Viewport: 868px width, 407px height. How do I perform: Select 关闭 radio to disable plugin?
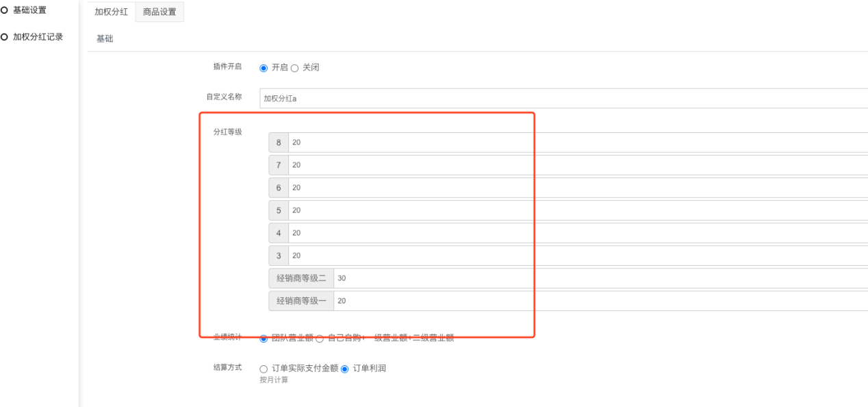[x=295, y=68]
